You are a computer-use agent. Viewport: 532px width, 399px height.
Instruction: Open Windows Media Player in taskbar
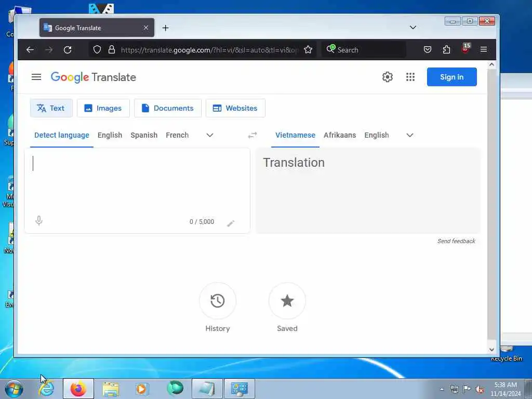point(142,389)
